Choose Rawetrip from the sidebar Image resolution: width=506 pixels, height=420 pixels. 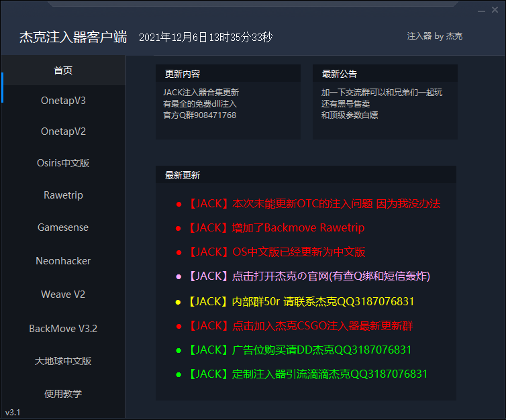(x=63, y=195)
